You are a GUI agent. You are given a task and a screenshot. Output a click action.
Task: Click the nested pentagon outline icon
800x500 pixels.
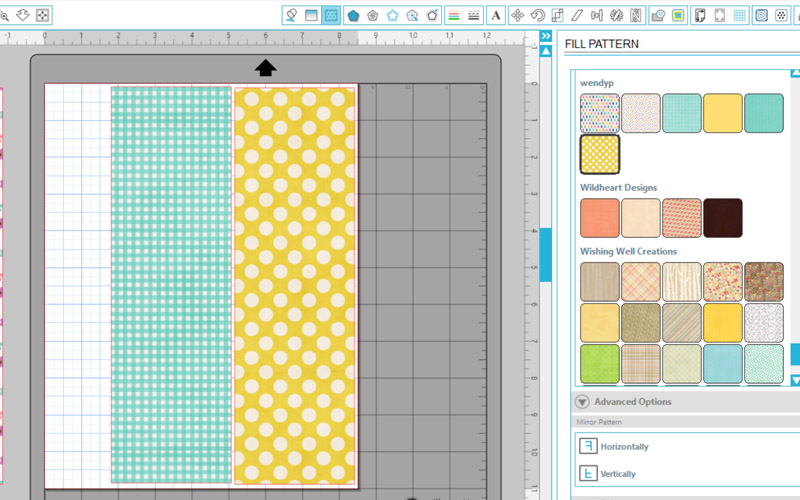coord(373,15)
